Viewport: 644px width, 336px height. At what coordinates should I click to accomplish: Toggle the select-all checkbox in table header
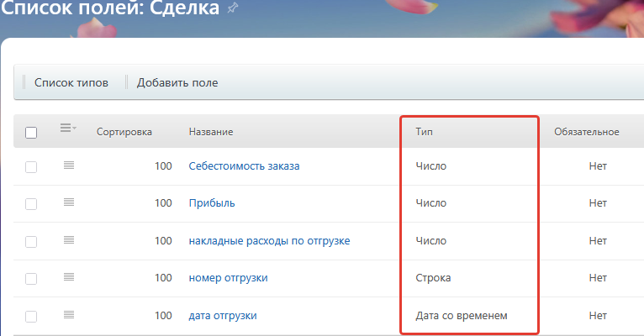pos(31,133)
